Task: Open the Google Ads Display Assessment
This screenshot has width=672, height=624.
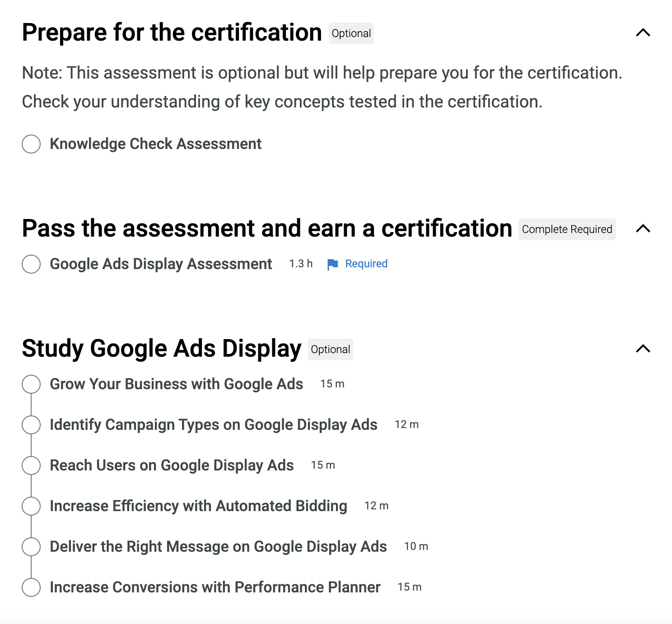Action: click(161, 264)
